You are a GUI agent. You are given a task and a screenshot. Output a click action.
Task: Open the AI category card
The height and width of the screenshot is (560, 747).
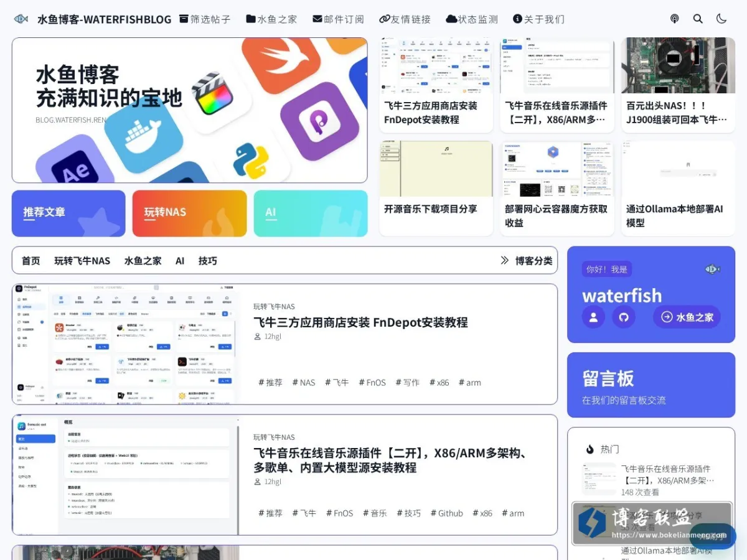tap(311, 213)
